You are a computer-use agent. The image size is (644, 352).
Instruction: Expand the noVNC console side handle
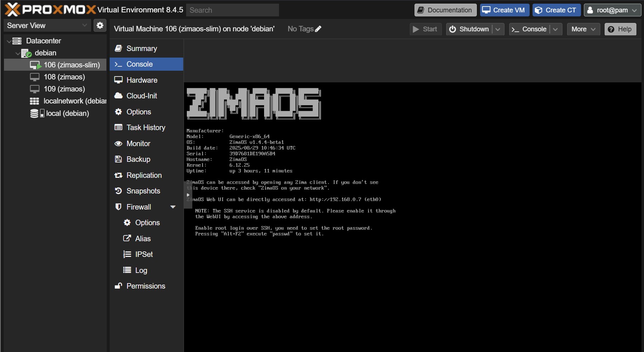point(188,195)
